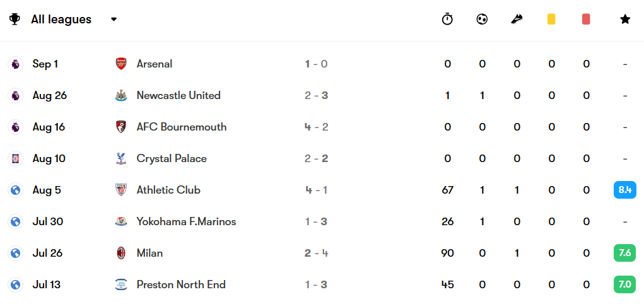Click the Yokohama F.Marinos 1 - 3 score

[316, 222]
